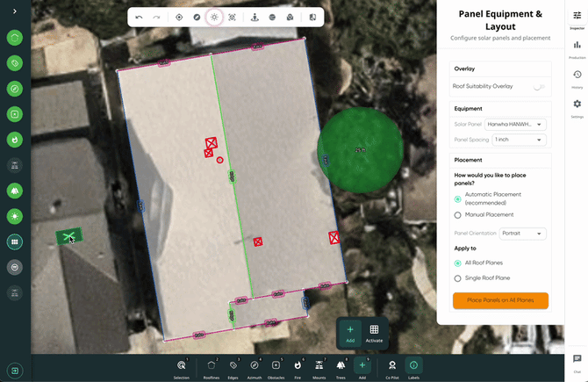Select the sun shading tool in top toolbar
Image resolution: width=588 pixels, height=382 pixels.
tap(213, 17)
